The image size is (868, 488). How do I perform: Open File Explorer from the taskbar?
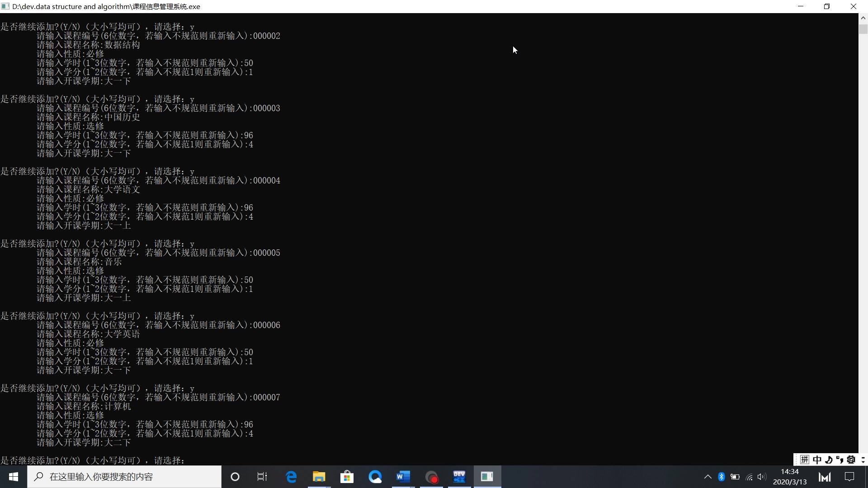point(319,477)
